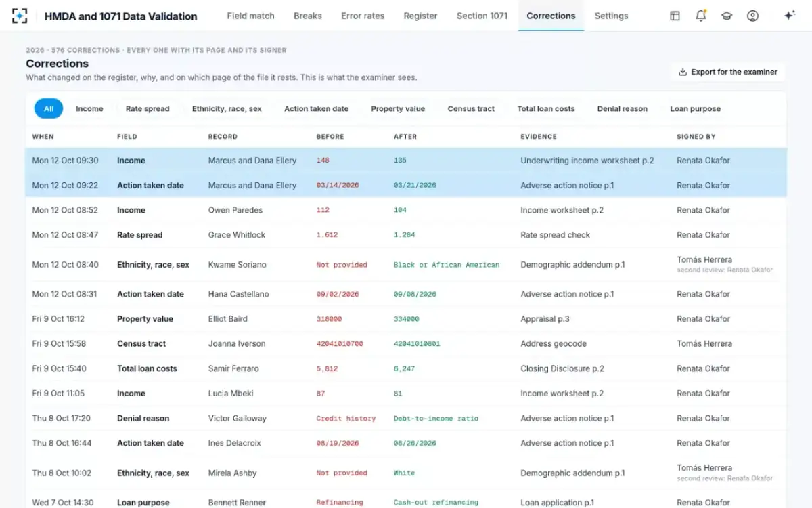
Task: Click the 1.612 before rate spread
Action: pyautogui.click(x=327, y=235)
